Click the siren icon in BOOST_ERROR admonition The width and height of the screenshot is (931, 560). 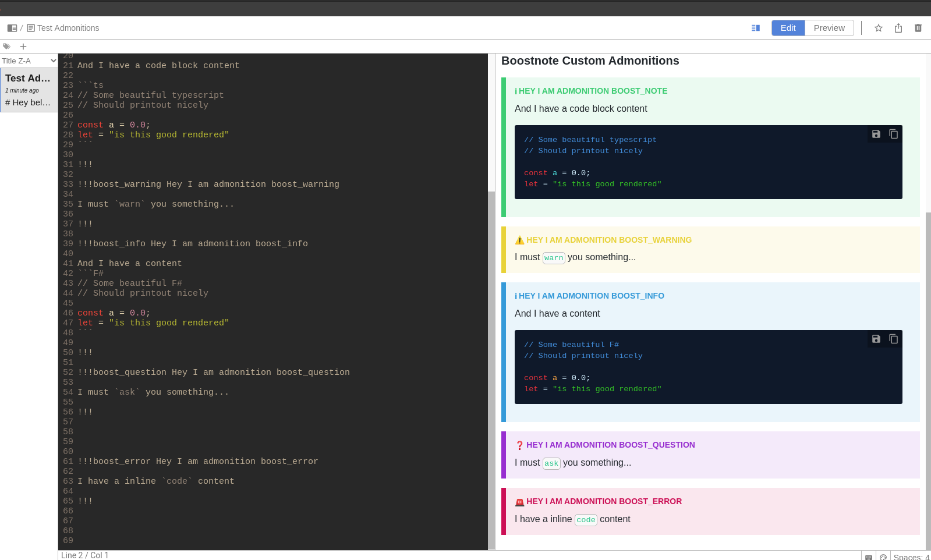(x=519, y=502)
